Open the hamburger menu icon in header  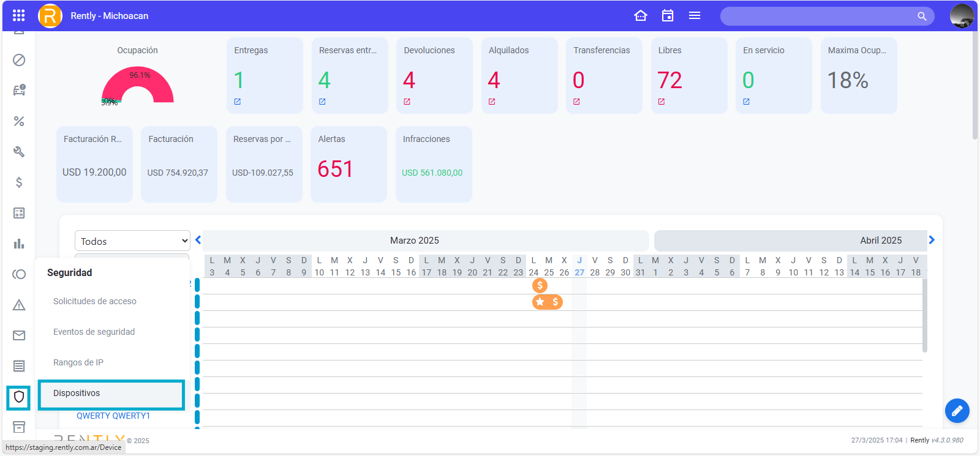[x=695, y=16]
